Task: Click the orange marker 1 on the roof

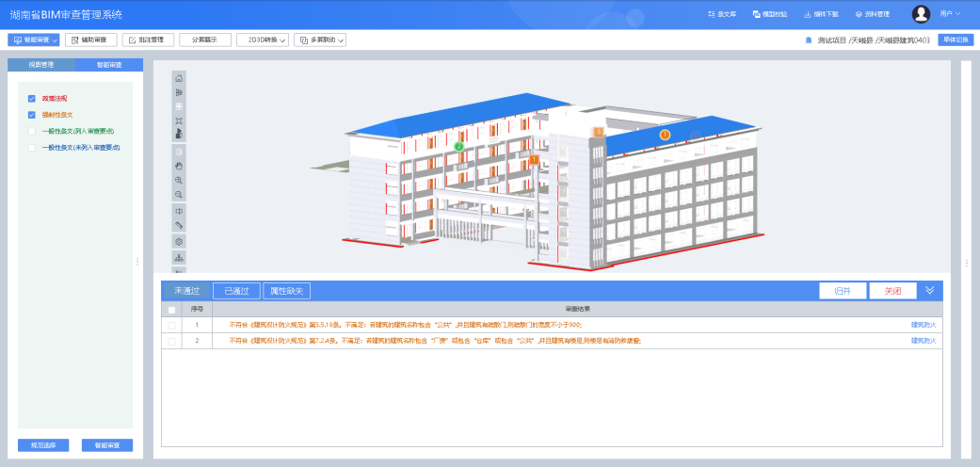Action: pyautogui.click(x=665, y=135)
